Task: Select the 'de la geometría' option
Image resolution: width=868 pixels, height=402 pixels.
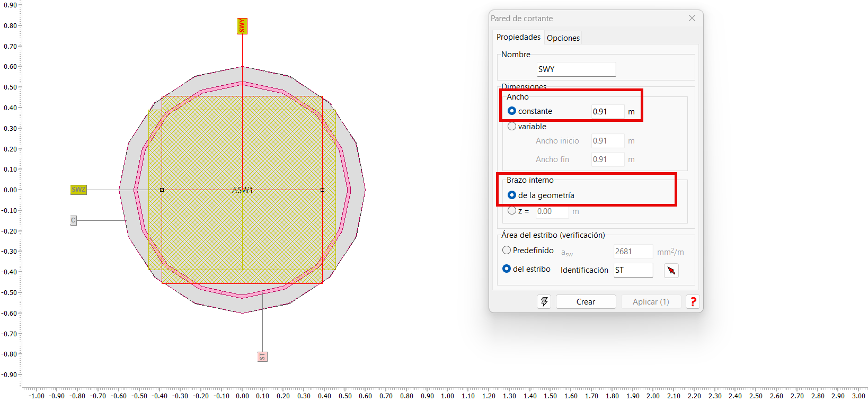Action: tap(512, 195)
